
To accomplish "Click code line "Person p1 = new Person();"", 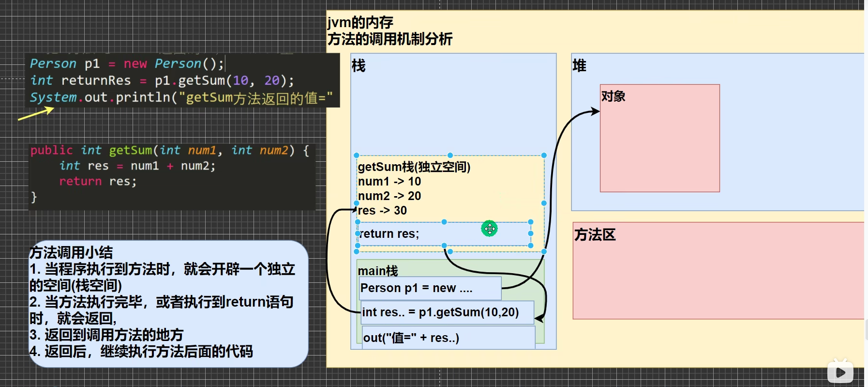I will point(127,63).
